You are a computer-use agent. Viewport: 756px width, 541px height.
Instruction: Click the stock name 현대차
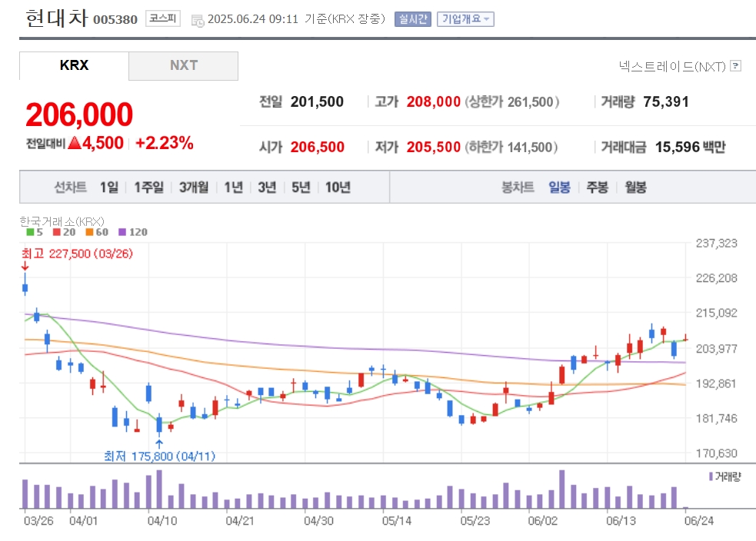click(57, 18)
